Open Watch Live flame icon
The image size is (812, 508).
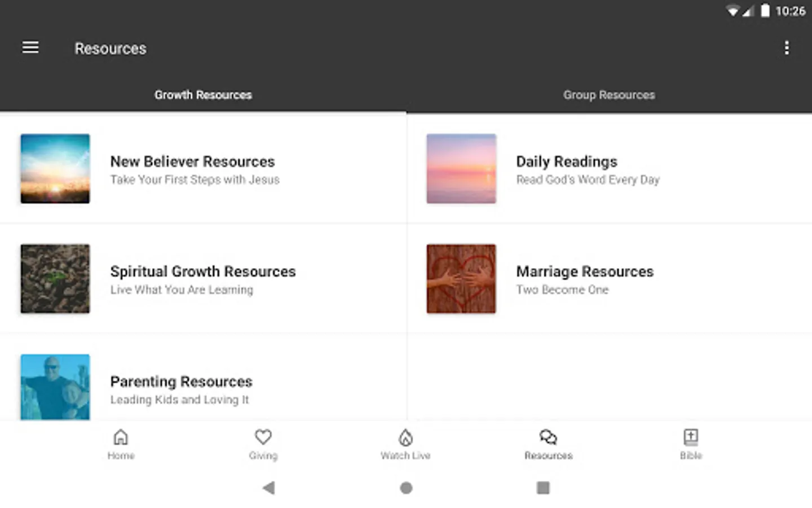pyautogui.click(x=405, y=437)
